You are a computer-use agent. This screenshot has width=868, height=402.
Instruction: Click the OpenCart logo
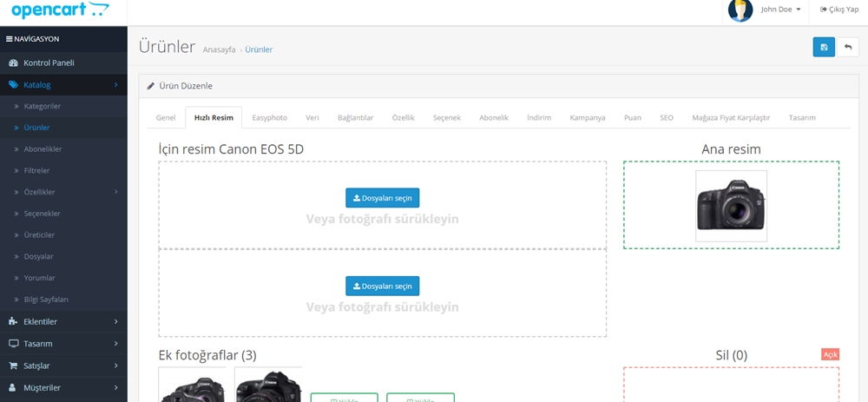(x=61, y=10)
